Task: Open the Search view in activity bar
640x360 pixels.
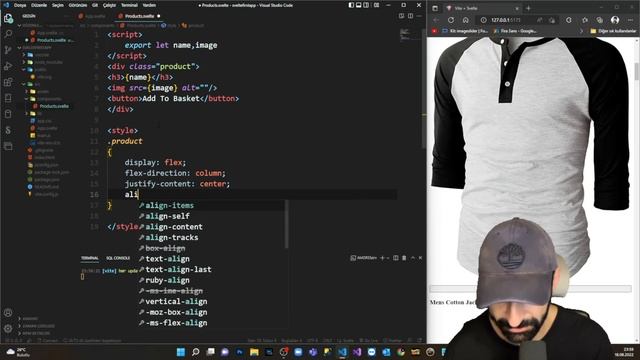Action: [x=8, y=34]
